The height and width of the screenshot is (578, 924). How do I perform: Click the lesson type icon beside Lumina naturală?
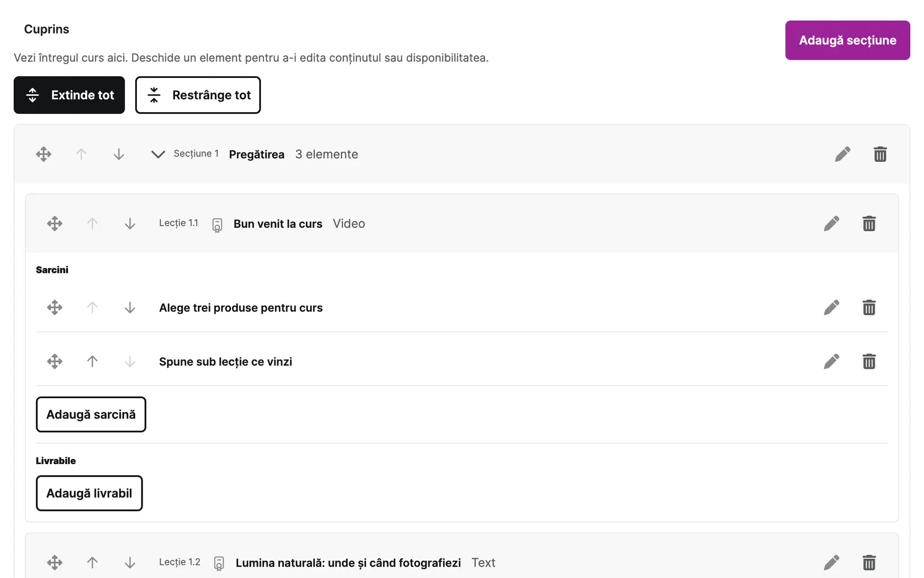tap(219, 564)
